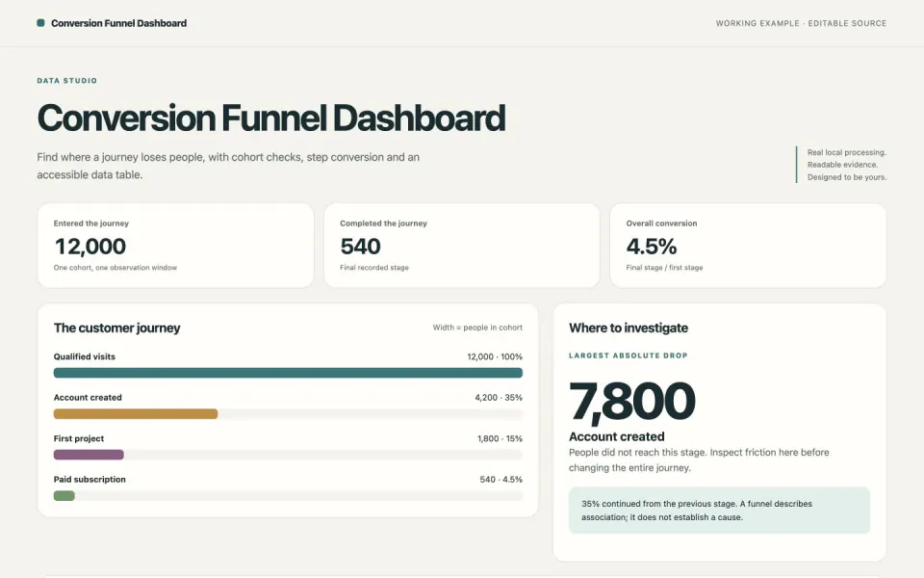Click 'The customer journey' panel heading
The width and height of the screenshot is (924, 578).
[116, 328]
